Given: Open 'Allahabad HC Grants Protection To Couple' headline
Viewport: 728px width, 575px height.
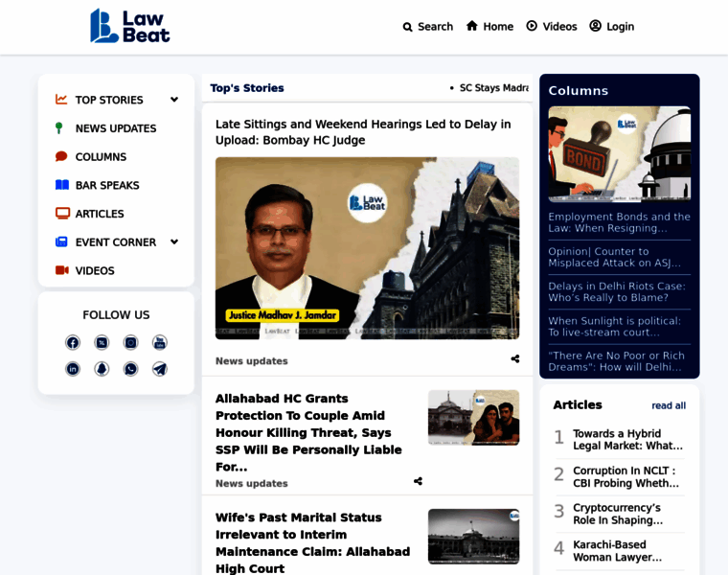Looking at the screenshot, I should [308, 432].
